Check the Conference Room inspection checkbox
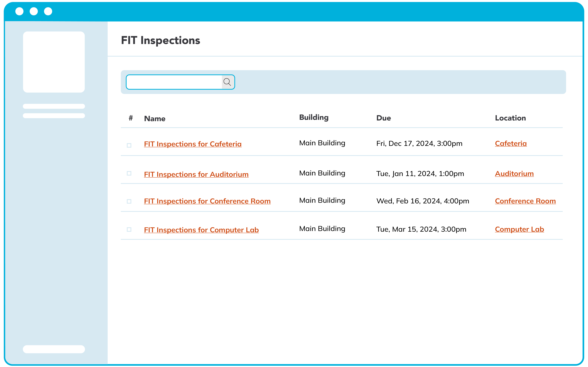 [x=129, y=202]
